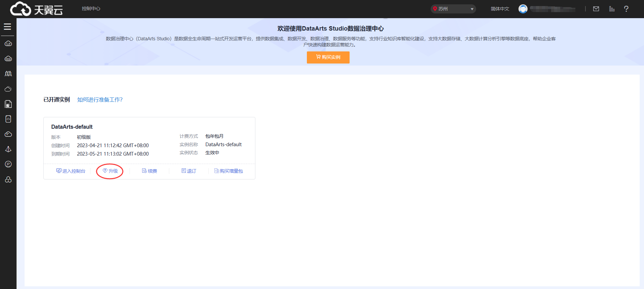Open the hamburger menu in the sidebar
The height and width of the screenshot is (289, 644).
(7, 27)
